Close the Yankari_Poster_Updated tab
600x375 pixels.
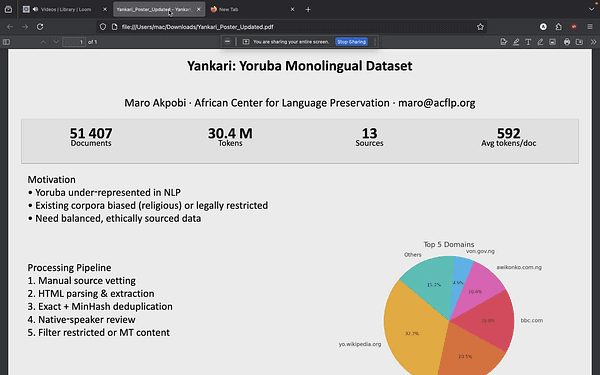[199, 9]
